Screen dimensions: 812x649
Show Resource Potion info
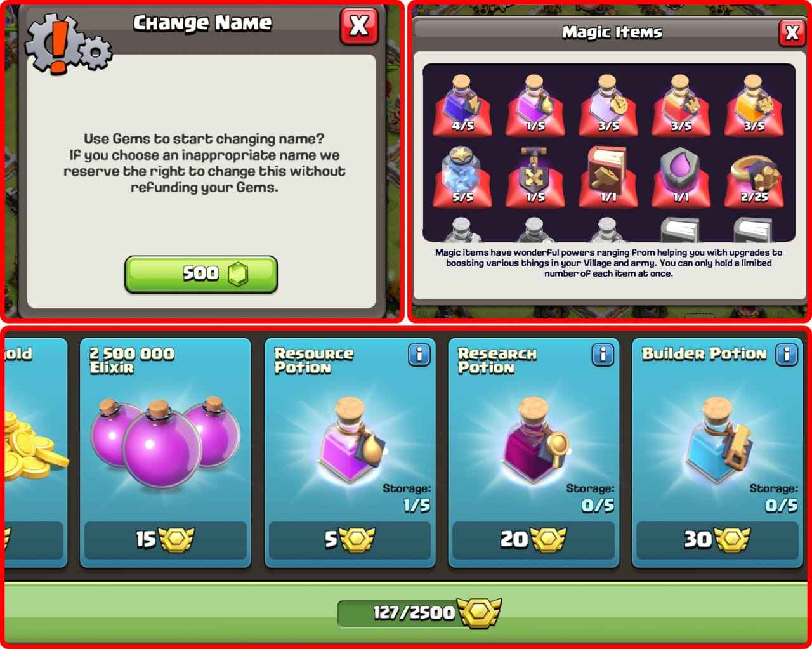tap(419, 355)
